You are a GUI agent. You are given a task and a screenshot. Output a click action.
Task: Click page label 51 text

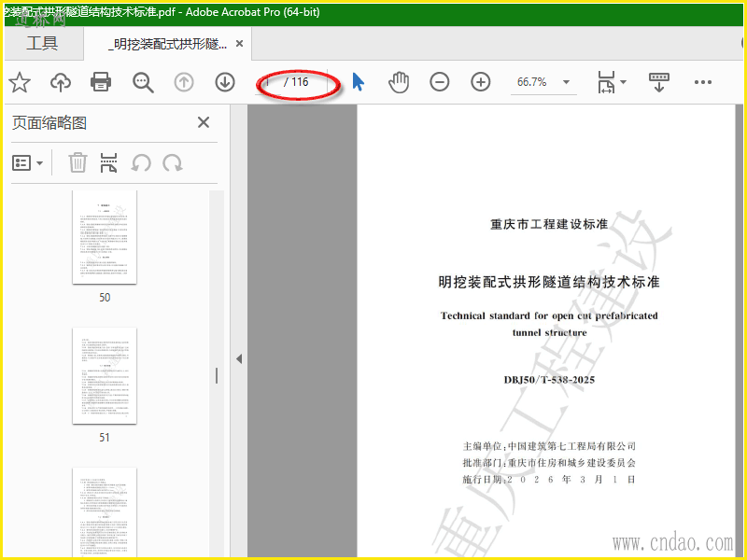tap(105, 438)
